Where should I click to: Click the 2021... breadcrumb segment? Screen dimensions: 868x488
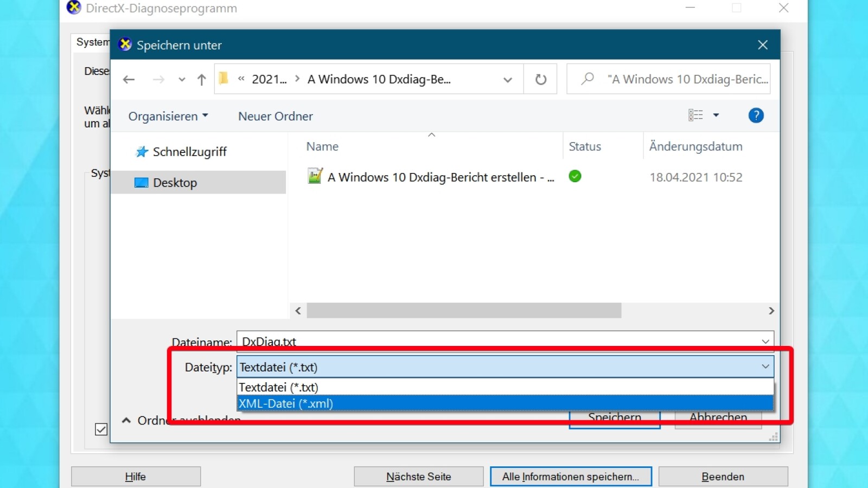269,79
